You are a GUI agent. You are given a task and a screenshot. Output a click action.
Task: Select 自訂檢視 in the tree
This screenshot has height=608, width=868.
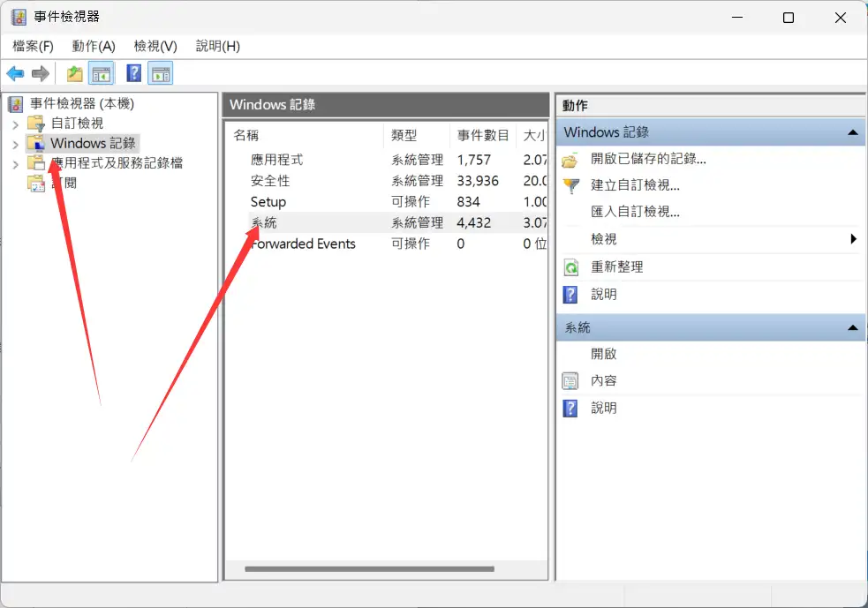click(x=77, y=124)
